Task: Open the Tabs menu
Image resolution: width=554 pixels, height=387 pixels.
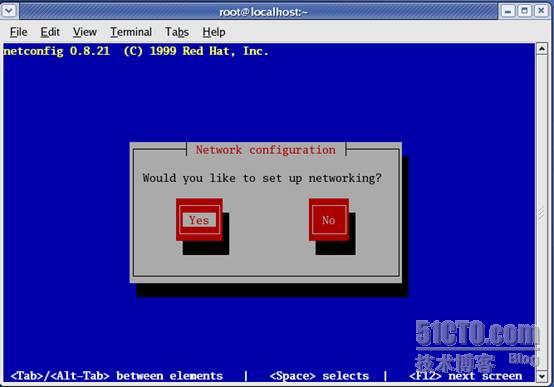Action: [177, 32]
